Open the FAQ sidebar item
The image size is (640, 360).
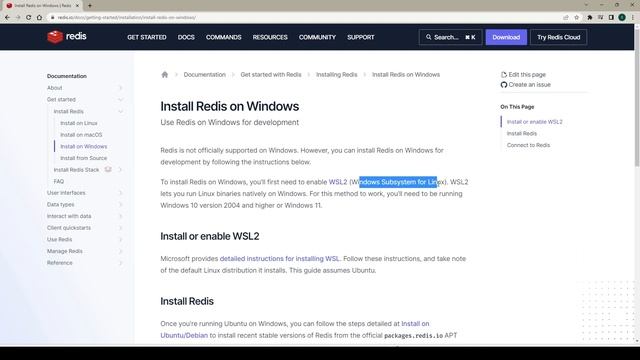pos(59,181)
